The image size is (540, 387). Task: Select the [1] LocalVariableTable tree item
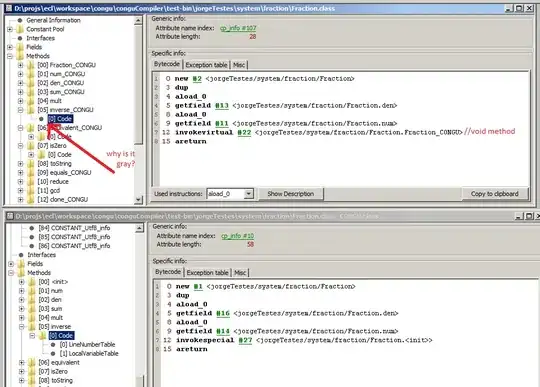89,354
